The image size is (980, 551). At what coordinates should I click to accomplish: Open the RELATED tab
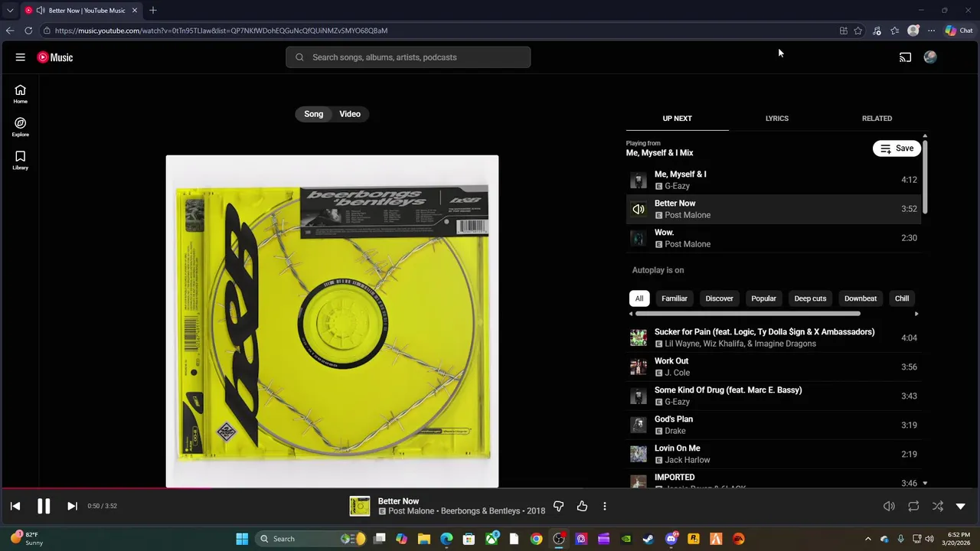(x=877, y=119)
